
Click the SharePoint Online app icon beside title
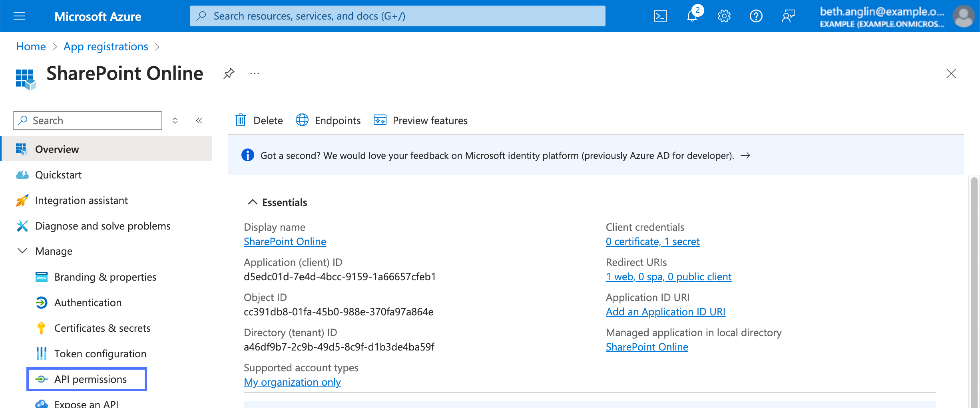(26, 79)
